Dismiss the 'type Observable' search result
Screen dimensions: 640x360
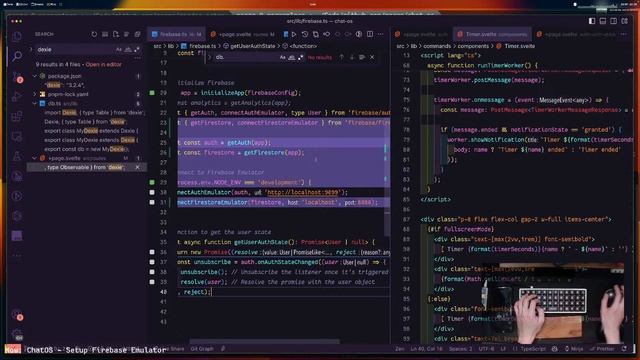(x=138, y=167)
